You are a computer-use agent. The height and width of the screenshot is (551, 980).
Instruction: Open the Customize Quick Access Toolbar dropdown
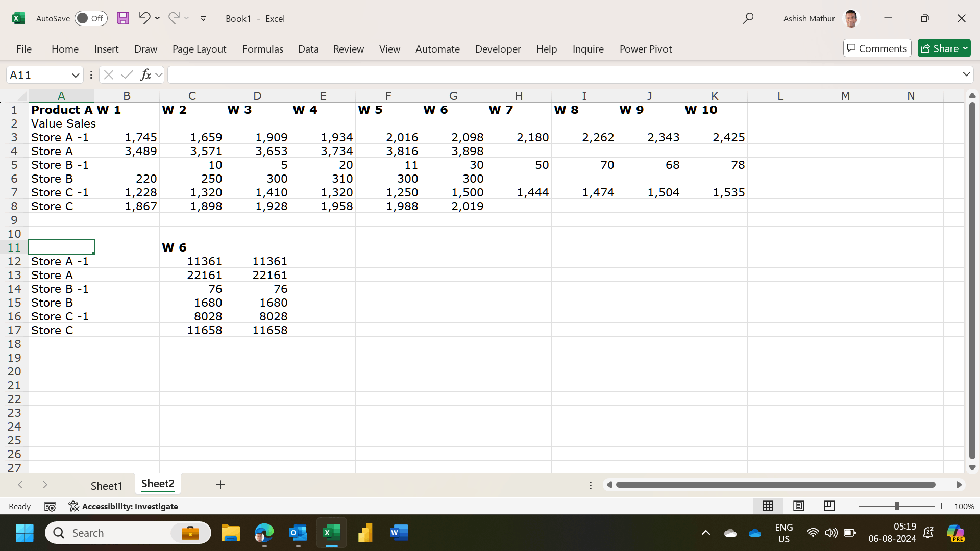(203, 18)
